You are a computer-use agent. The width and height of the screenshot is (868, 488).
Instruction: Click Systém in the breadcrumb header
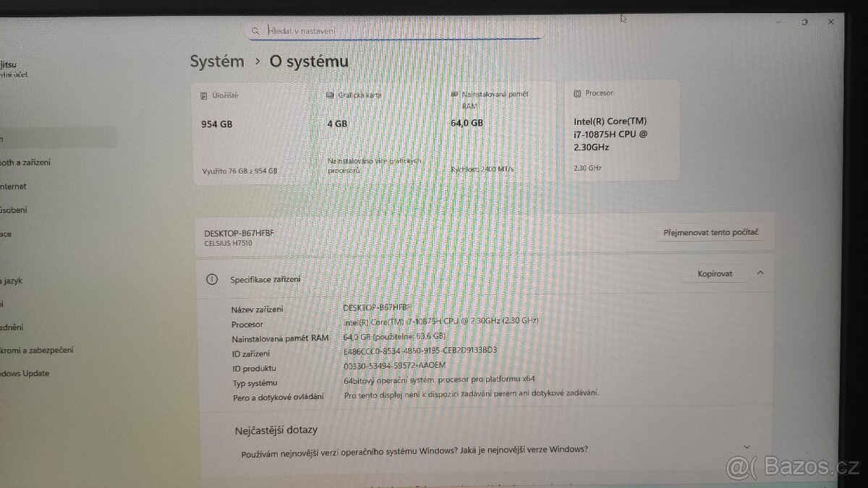point(215,61)
